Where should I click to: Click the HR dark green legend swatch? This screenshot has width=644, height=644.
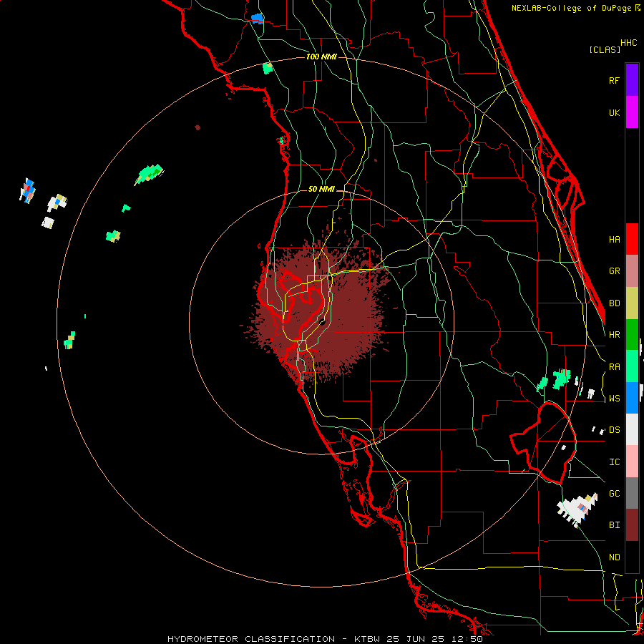pyautogui.click(x=632, y=335)
